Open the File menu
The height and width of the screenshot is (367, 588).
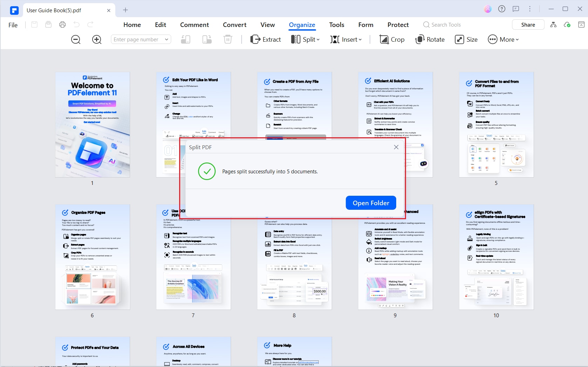pos(13,25)
